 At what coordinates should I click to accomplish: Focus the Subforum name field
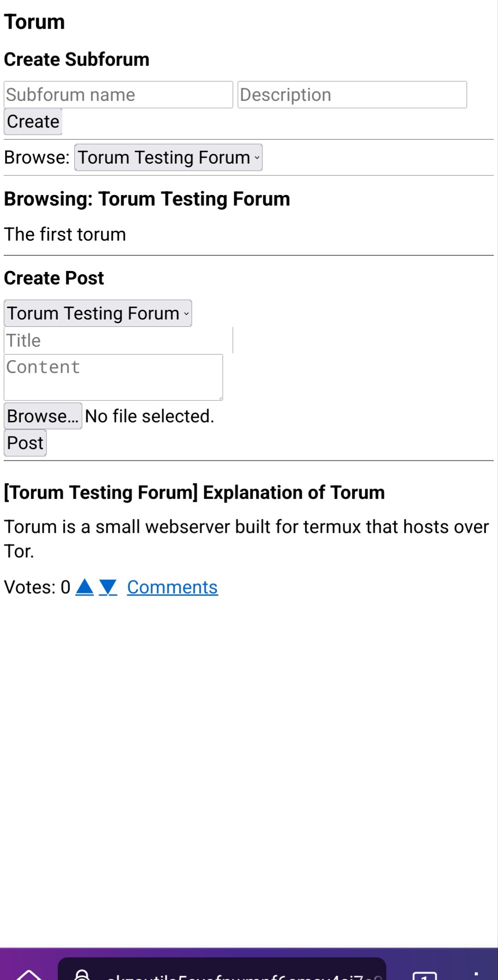pyautogui.click(x=118, y=95)
